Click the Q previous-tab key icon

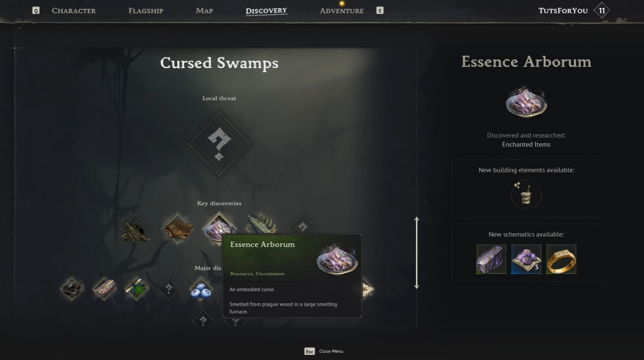[x=36, y=11]
